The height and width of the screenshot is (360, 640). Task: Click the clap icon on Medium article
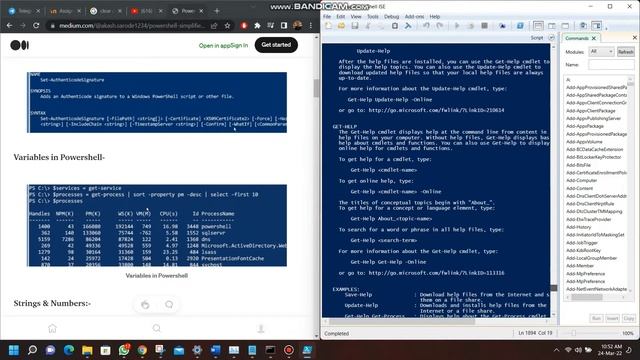(145, 304)
